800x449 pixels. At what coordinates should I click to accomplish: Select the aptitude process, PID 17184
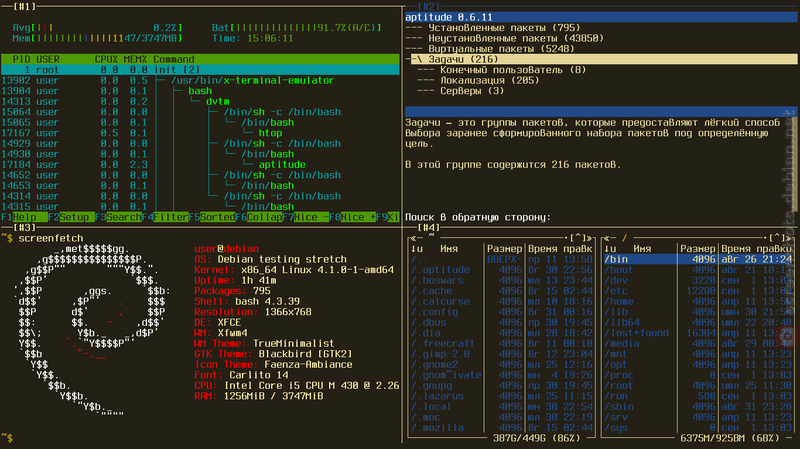[x=200, y=165]
